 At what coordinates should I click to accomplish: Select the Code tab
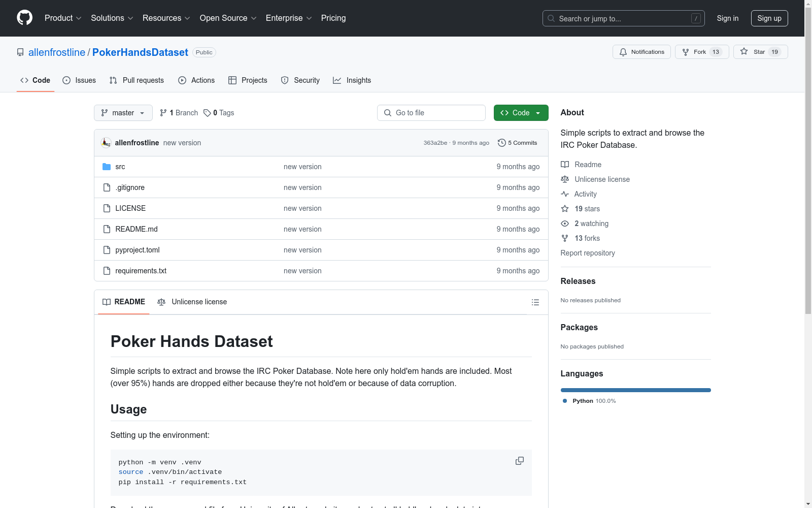[36, 80]
